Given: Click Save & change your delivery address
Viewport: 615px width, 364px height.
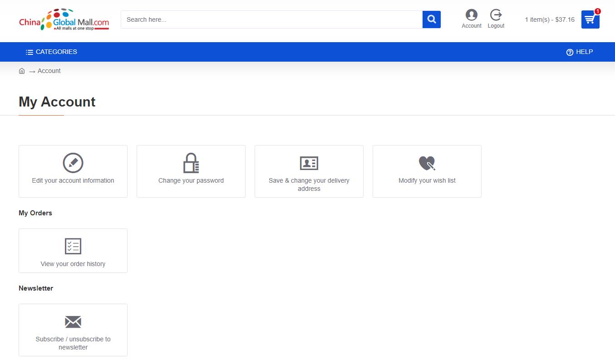Looking at the screenshot, I should click(x=309, y=184).
